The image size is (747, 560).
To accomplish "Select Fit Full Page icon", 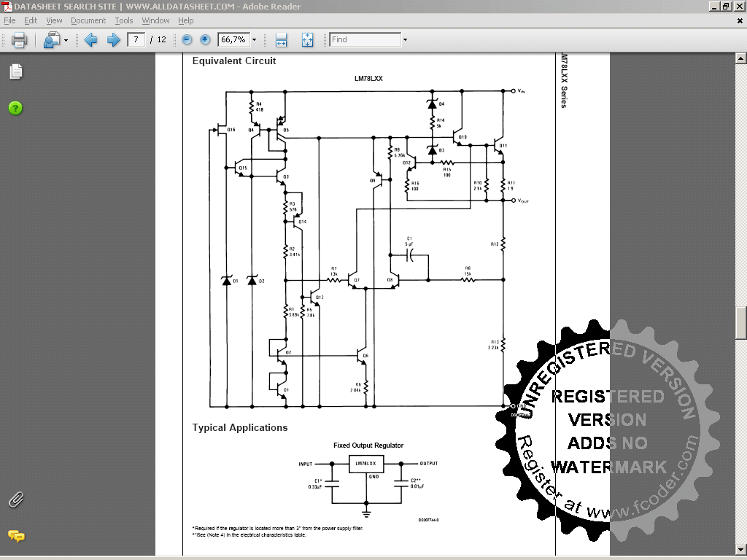I will point(307,40).
